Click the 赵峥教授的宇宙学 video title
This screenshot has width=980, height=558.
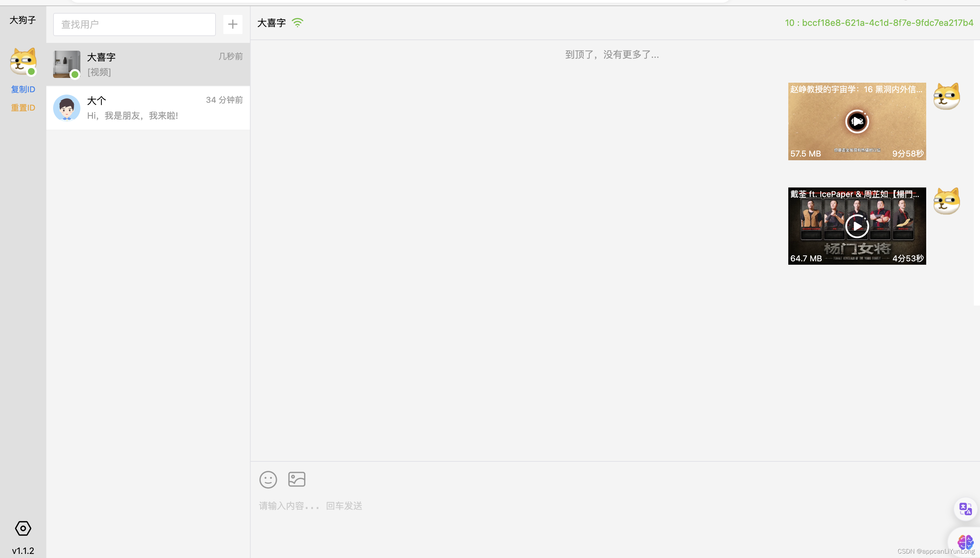[856, 89]
